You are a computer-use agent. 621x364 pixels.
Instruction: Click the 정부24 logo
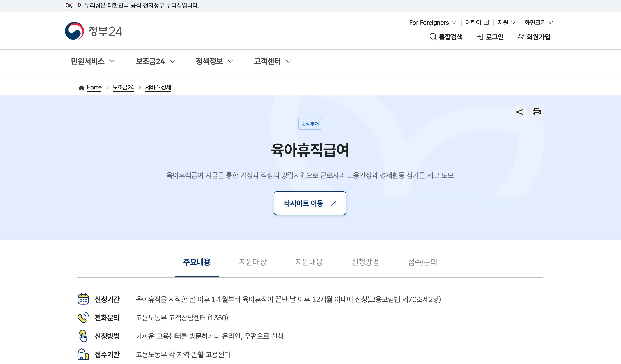(93, 31)
